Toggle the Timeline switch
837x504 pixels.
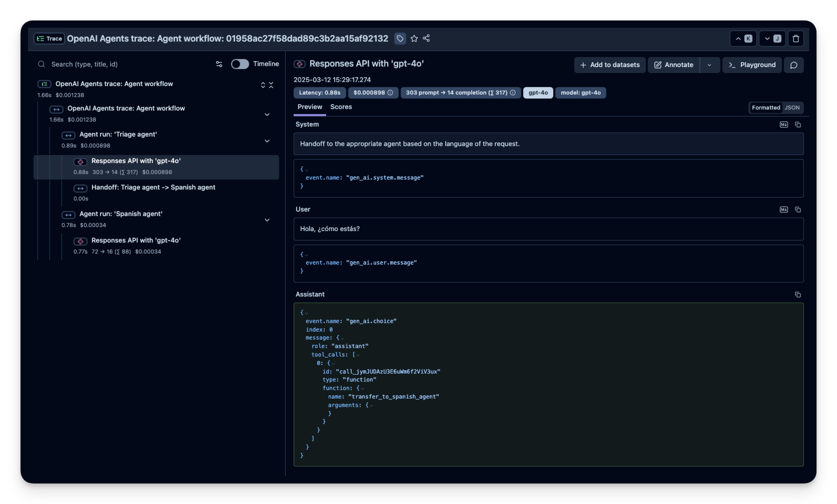(x=240, y=64)
